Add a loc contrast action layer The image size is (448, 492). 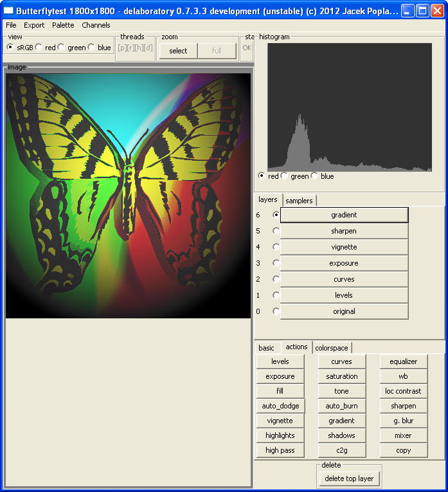pos(404,391)
